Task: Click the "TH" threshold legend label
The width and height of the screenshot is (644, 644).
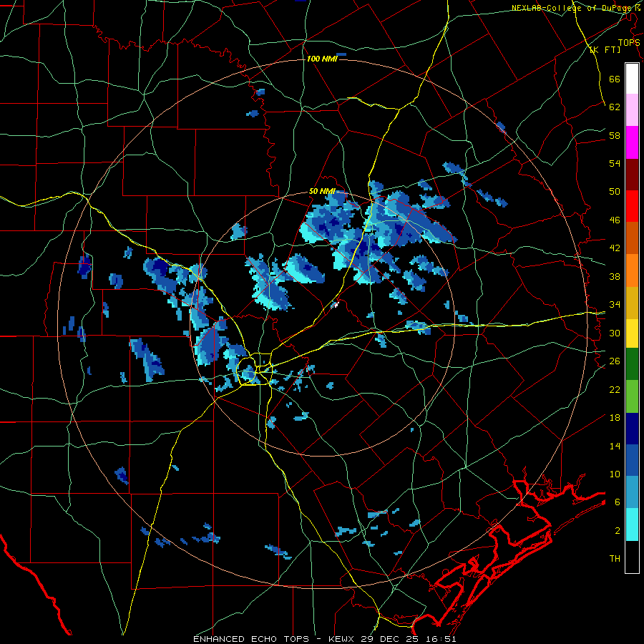Action: point(615,559)
